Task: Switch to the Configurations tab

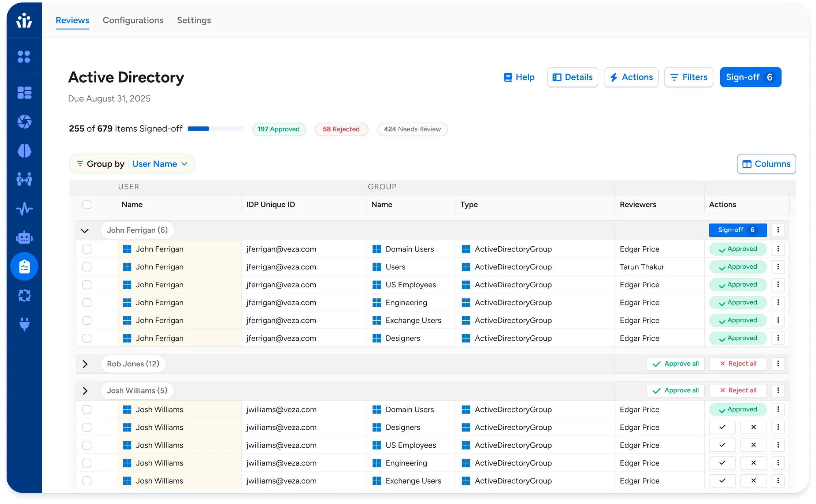Action: pyautogui.click(x=133, y=20)
